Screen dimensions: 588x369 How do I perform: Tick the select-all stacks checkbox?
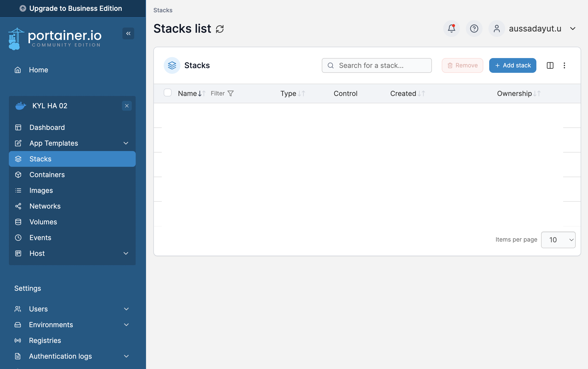168,93
